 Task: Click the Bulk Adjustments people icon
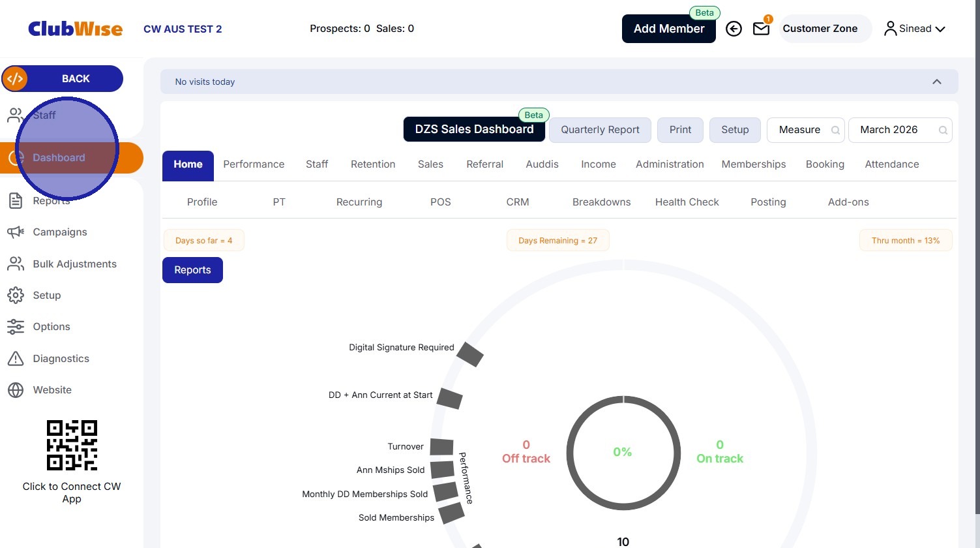coord(16,264)
